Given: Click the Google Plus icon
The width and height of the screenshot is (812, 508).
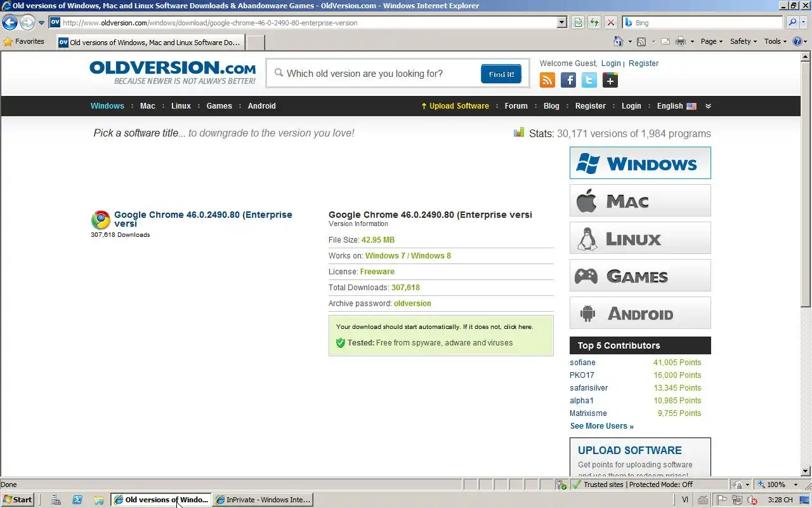Looking at the screenshot, I should (610, 80).
